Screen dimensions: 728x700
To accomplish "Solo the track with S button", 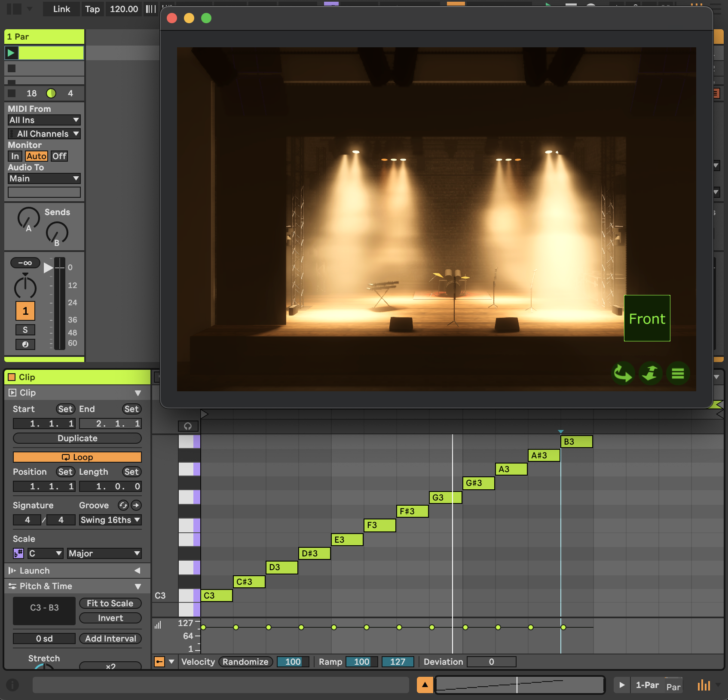I will pos(25,330).
